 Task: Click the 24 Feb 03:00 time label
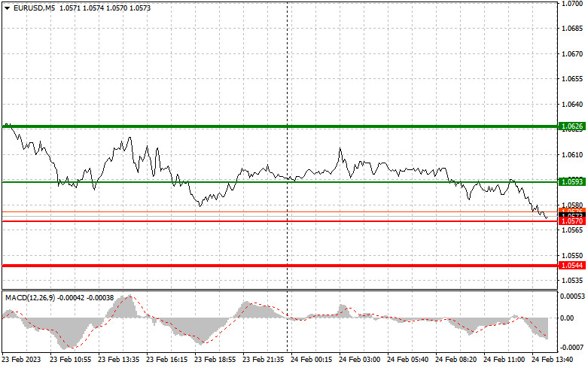359,360
